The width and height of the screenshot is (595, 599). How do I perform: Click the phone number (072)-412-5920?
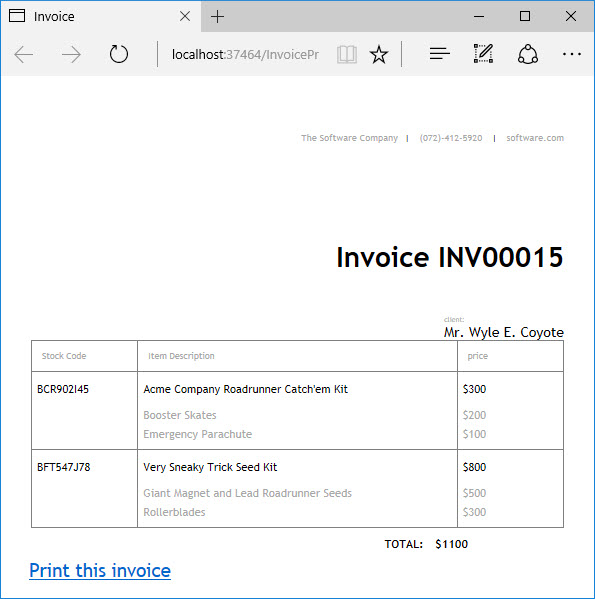451,138
